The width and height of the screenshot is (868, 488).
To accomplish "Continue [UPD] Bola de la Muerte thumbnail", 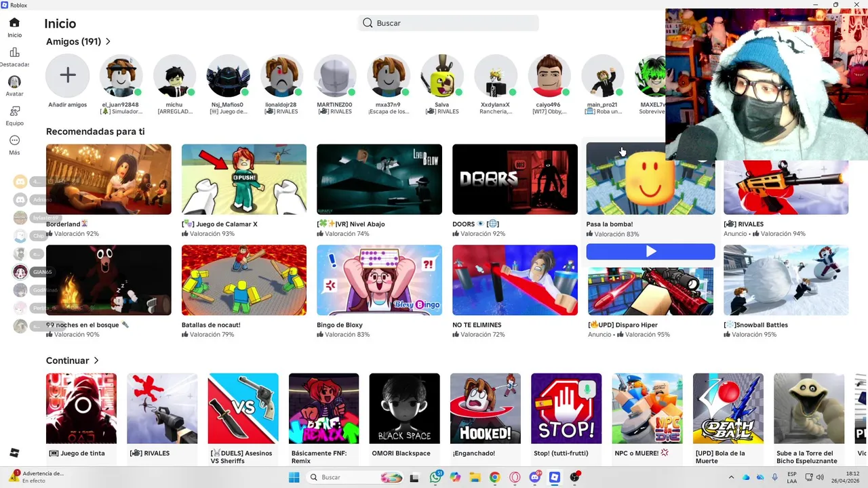I will (728, 409).
